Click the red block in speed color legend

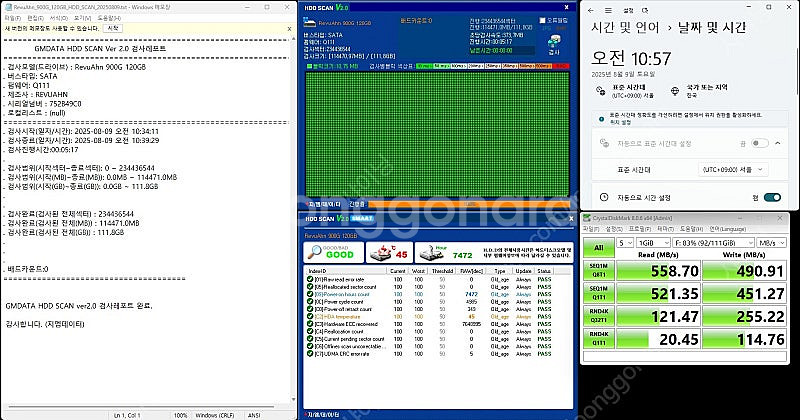pyautogui.click(x=561, y=66)
